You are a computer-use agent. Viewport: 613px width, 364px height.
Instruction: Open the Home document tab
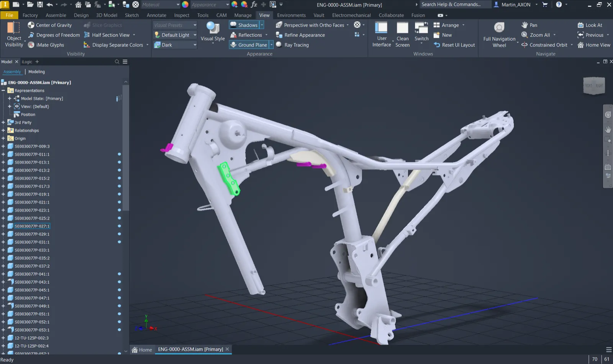point(142,349)
